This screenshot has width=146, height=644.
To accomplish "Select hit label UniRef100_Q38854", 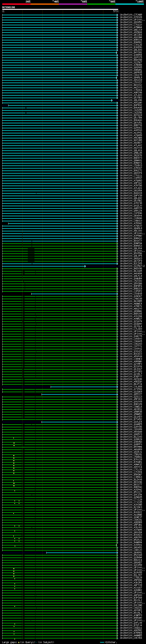I will pyautogui.click(x=131, y=55).
